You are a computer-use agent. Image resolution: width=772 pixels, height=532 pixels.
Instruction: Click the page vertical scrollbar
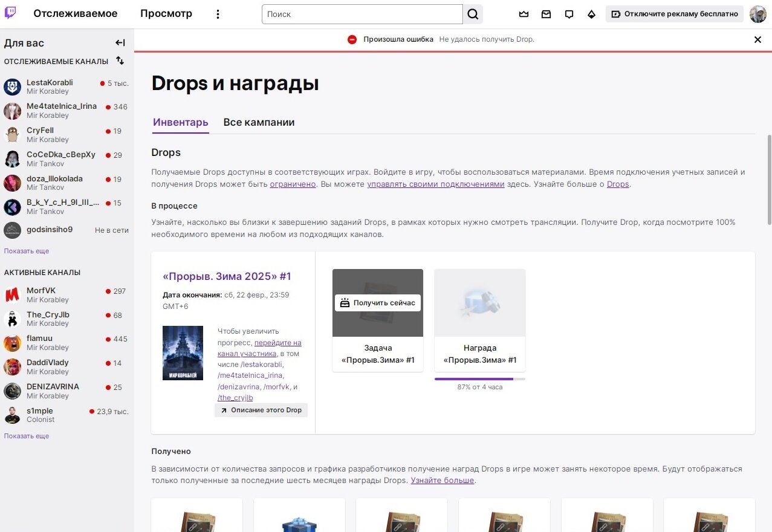click(x=768, y=179)
